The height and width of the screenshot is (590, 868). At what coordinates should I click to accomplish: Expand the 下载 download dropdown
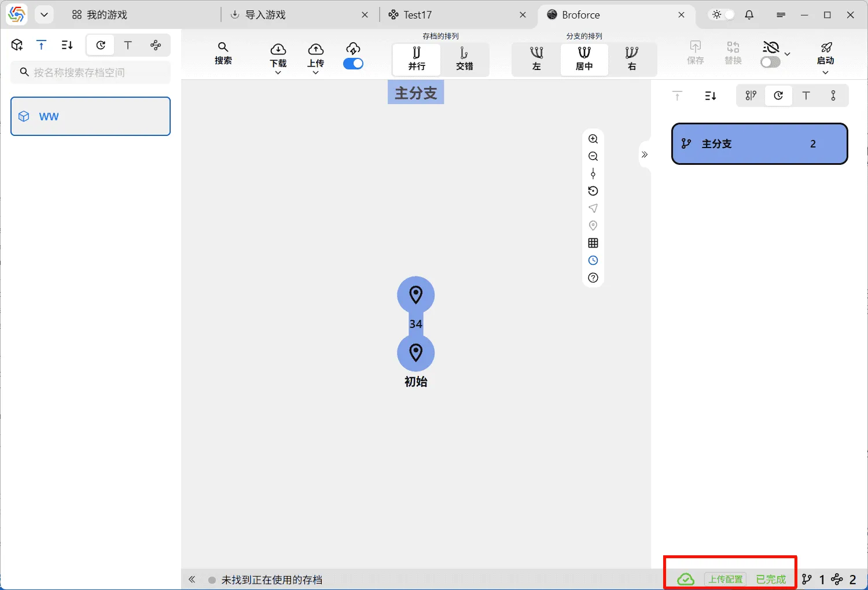[278, 73]
